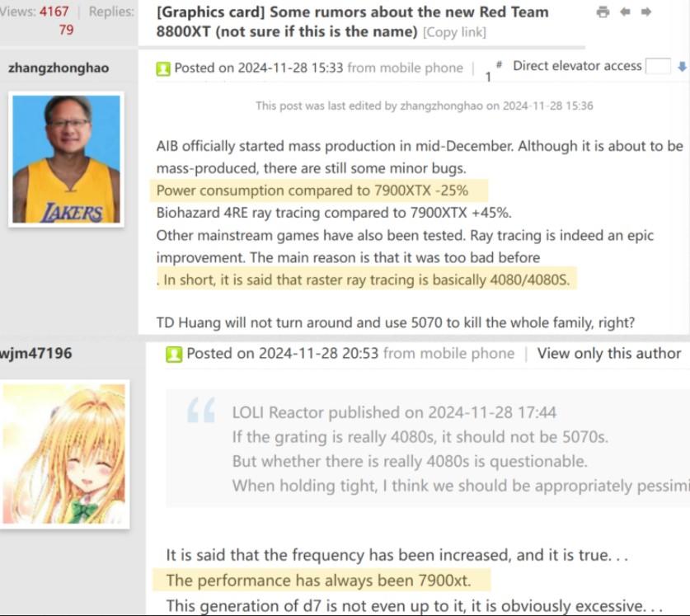Click the blue elevator jump arrow
The image size is (690, 616).
point(682,67)
